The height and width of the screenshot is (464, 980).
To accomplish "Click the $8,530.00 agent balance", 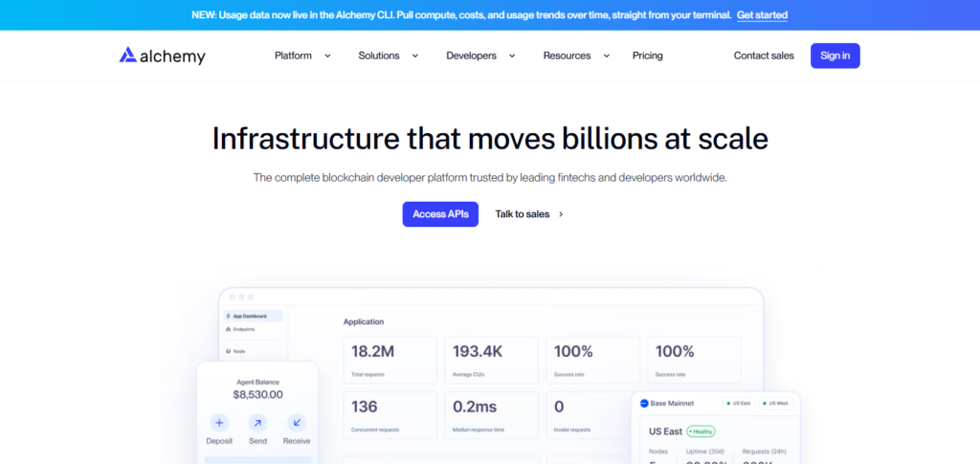I will (257, 395).
